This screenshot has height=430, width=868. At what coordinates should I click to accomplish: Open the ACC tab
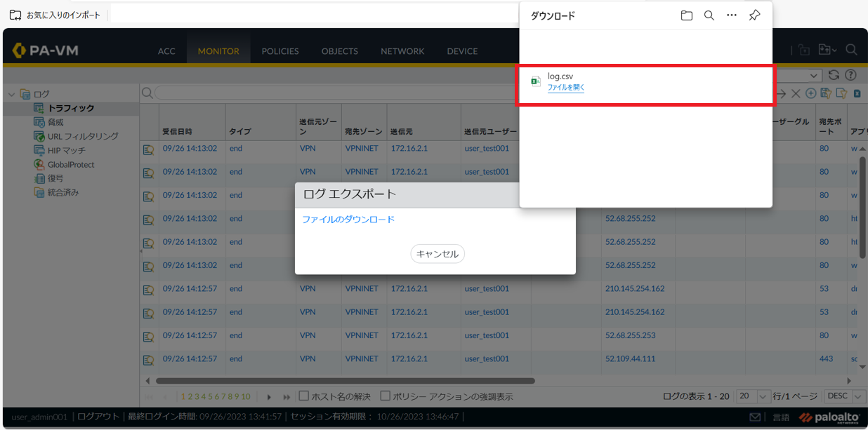[166, 51]
